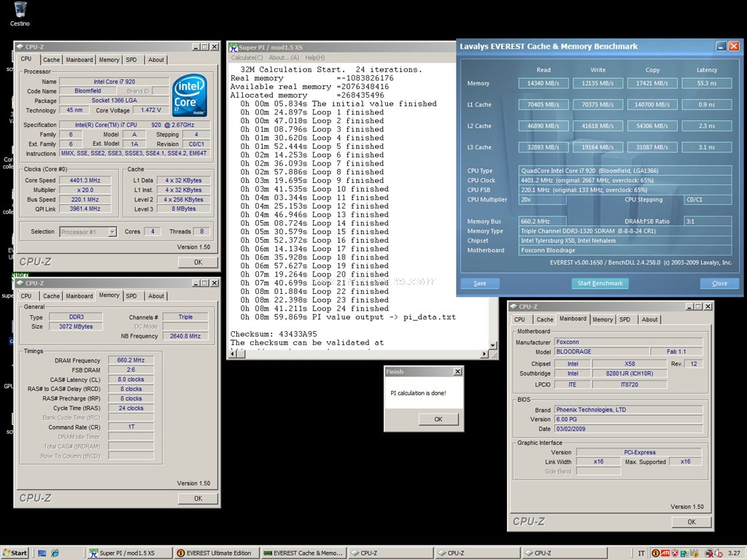Click title icon of CPU-Z processor window
Screen dimensions: 747x560
click(20, 47)
